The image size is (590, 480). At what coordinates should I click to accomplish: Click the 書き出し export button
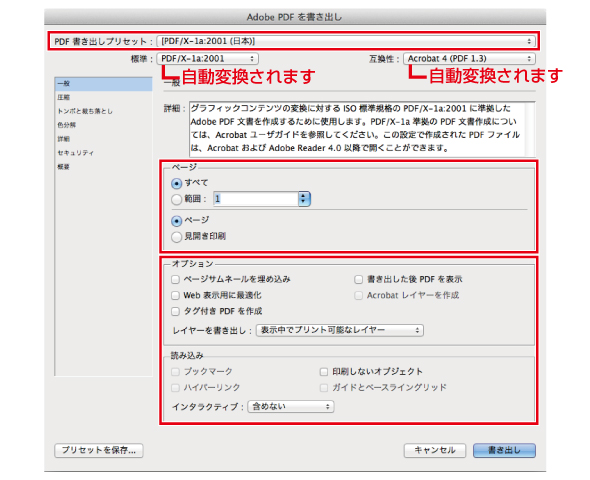coord(504,450)
